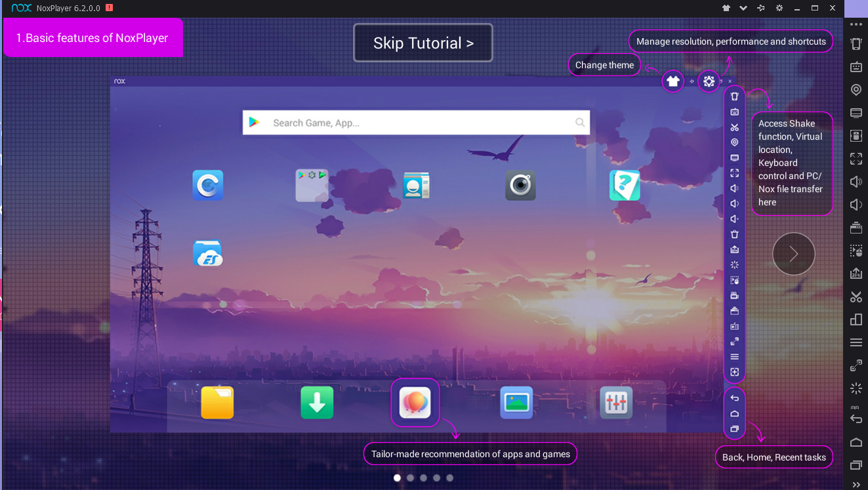This screenshot has height=490, width=868.
Task: Take a screenshot with scissors icon in sidebar
Action: point(856,296)
